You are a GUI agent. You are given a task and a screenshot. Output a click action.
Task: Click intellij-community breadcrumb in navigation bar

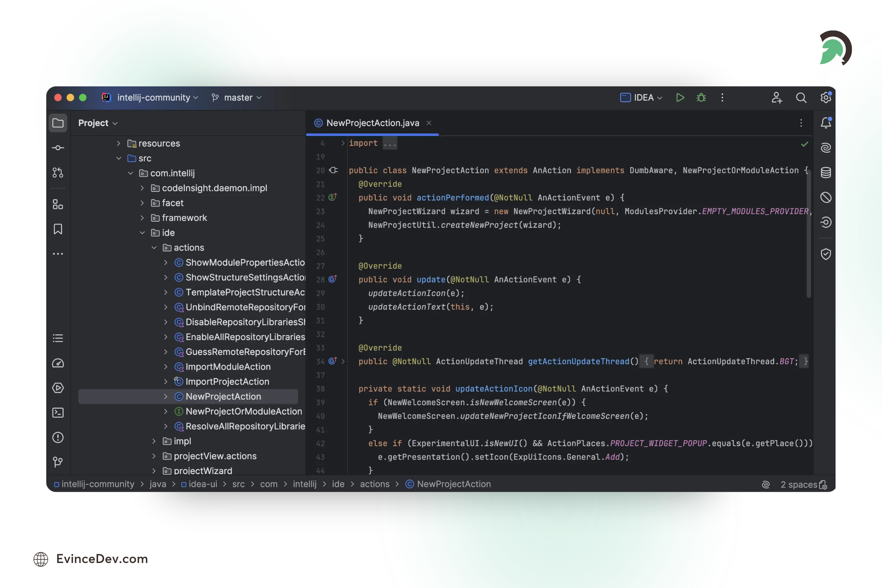pos(94,484)
